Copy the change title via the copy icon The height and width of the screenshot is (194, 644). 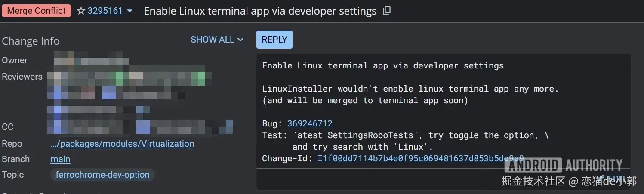point(387,11)
